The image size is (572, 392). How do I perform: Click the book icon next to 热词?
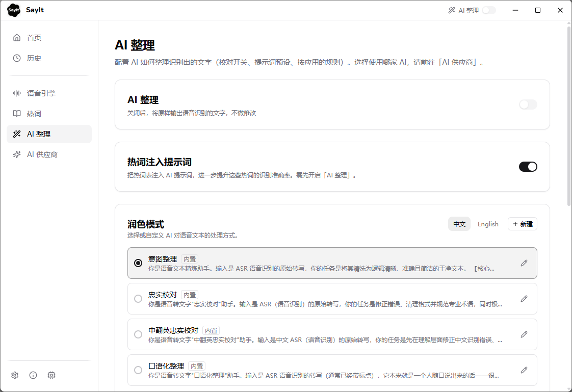(x=17, y=113)
